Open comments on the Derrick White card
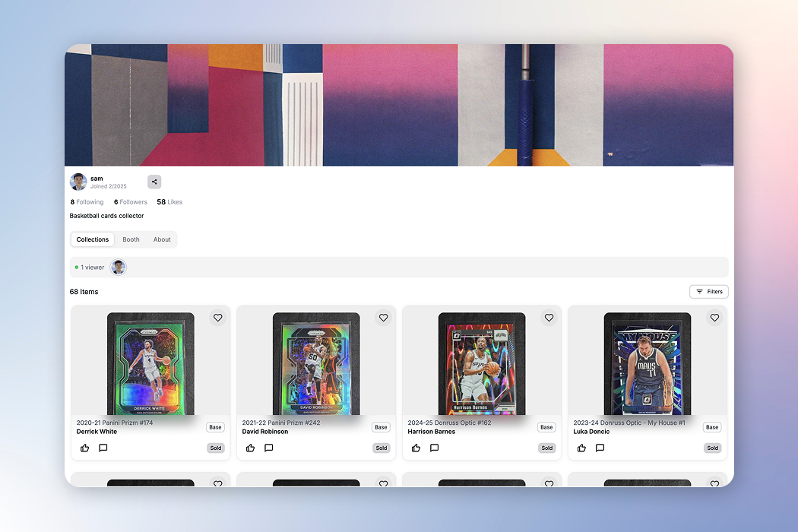 tap(103, 448)
